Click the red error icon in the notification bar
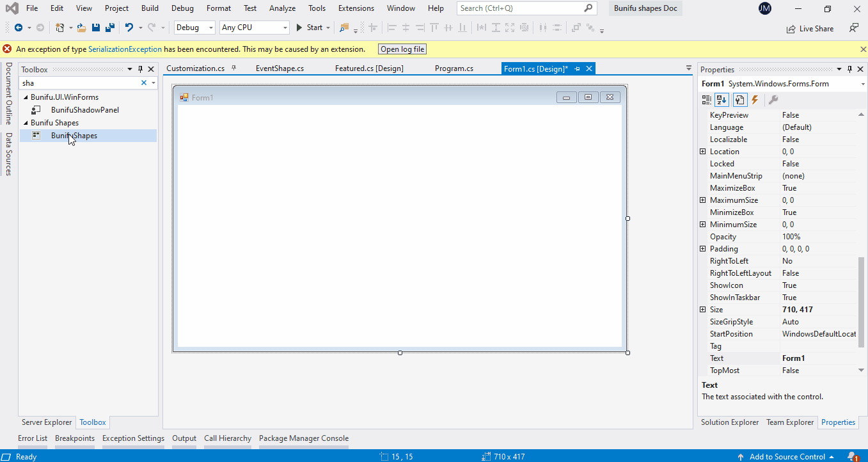 click(x=7, y=49)
